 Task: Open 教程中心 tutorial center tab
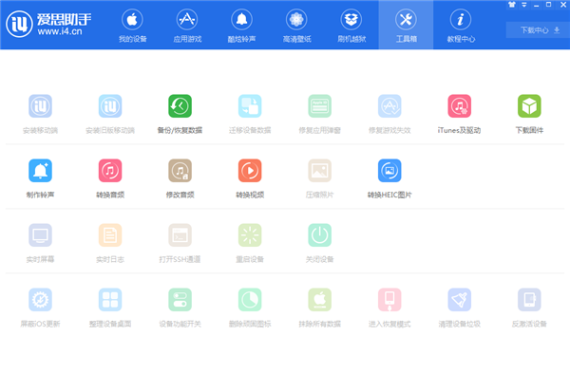coord(461,26)
